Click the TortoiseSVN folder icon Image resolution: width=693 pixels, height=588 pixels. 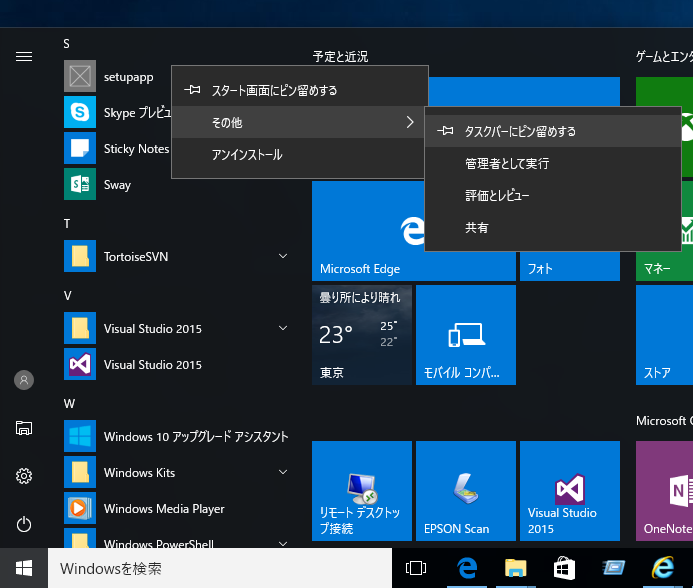point(80,256)
